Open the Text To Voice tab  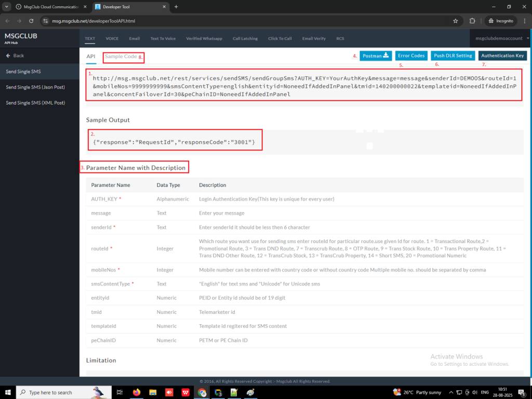(163, 38)
